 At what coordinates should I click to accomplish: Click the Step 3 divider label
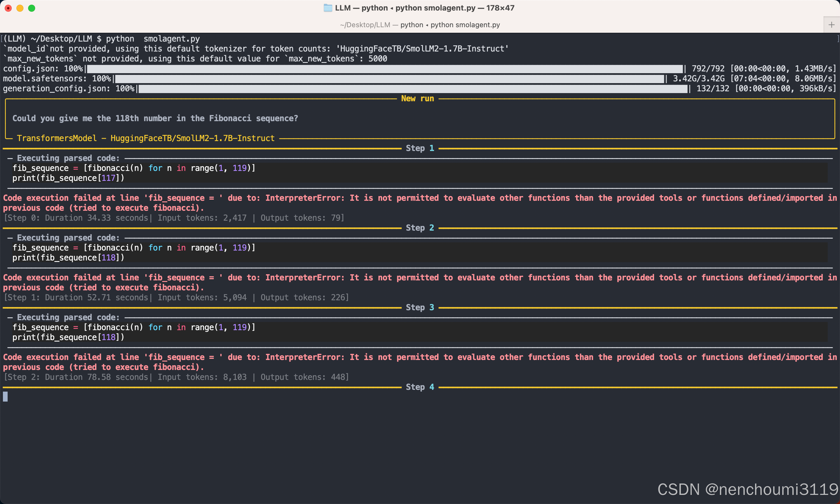(x=420, y=307)
